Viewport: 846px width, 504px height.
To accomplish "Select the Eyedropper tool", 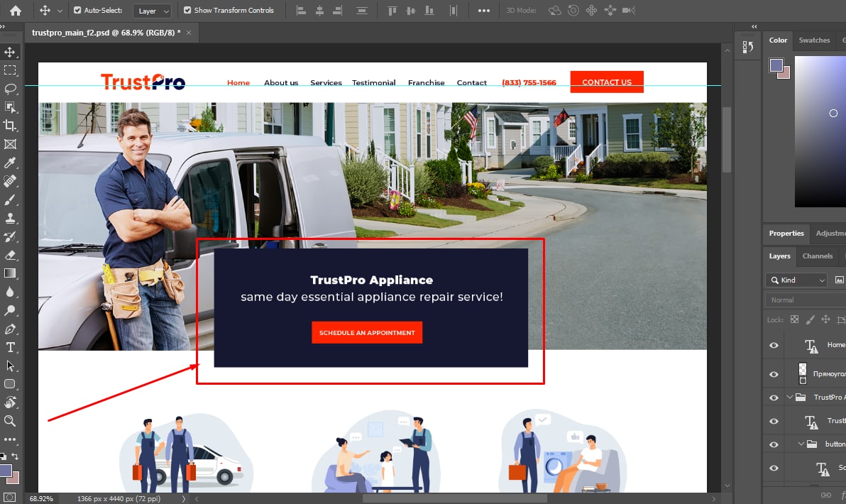I will pyautogui.click(x=10, y=163).
